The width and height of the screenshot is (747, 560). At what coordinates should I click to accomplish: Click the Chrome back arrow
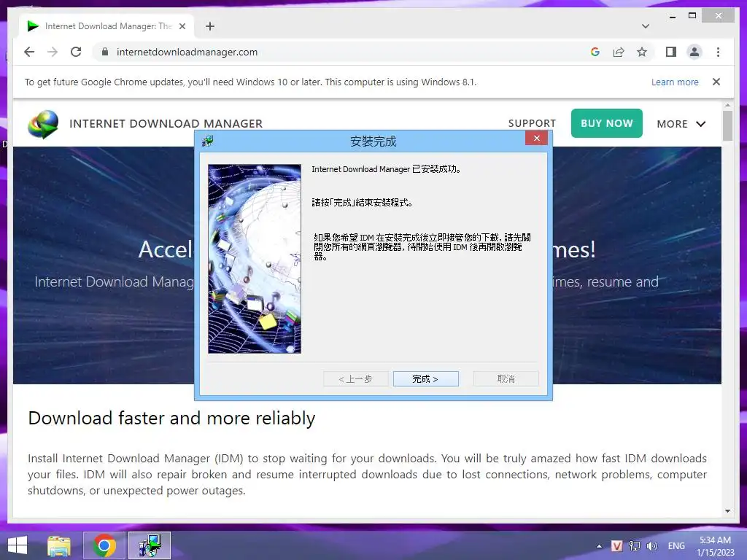29,52
